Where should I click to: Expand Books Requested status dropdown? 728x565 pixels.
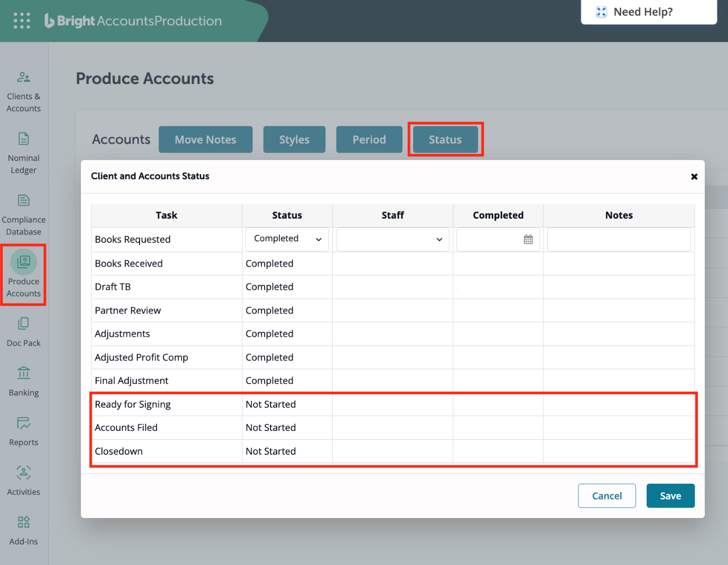tap(287, 239)
